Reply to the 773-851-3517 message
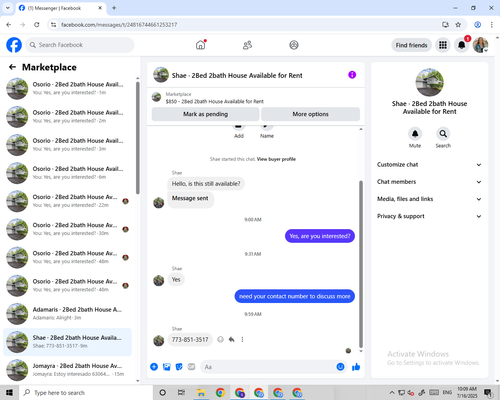Screen dimensions: 500x400 point(231,339)
